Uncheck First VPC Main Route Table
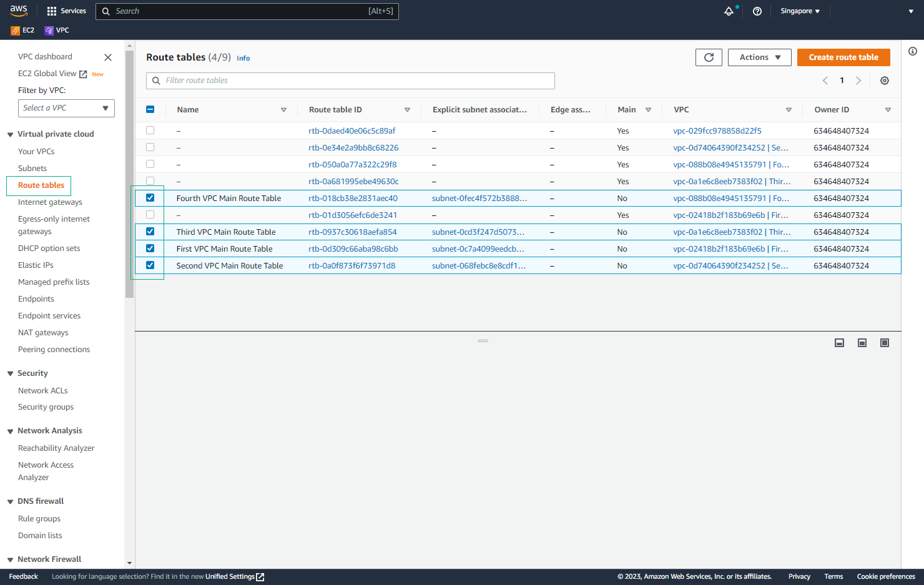 (150, 248)
